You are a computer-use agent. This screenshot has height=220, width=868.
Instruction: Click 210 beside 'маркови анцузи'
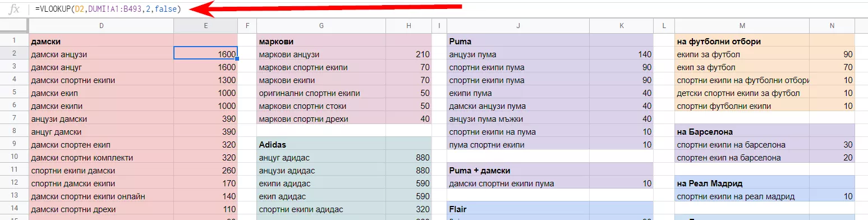(x=408, y=54)
